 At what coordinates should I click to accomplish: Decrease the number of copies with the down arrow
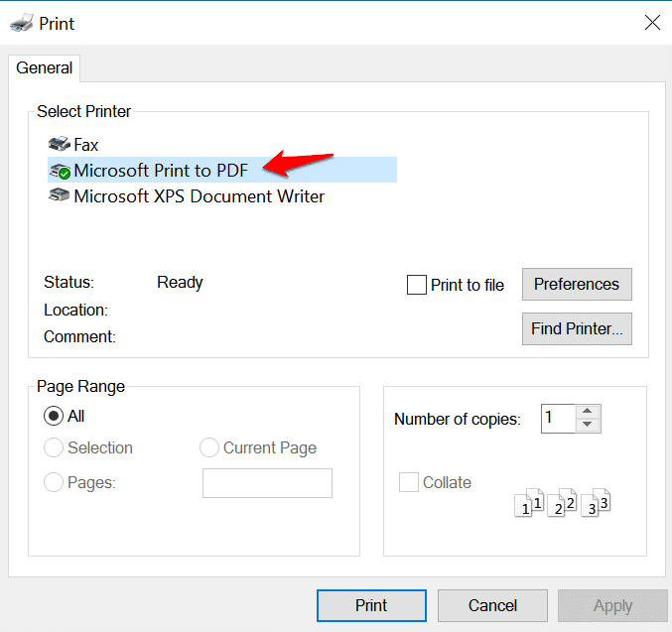[588, 425]
